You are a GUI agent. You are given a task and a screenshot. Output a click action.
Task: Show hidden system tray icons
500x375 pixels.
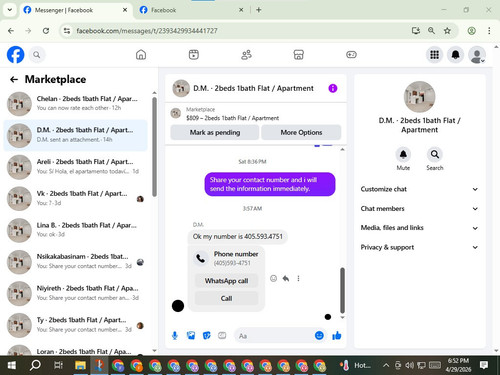point(386,365)
